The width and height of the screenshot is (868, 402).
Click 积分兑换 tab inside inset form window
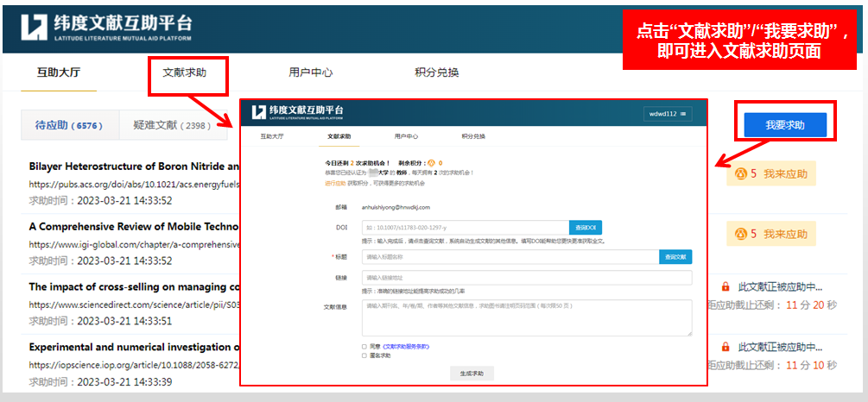(x=473, y=136)
